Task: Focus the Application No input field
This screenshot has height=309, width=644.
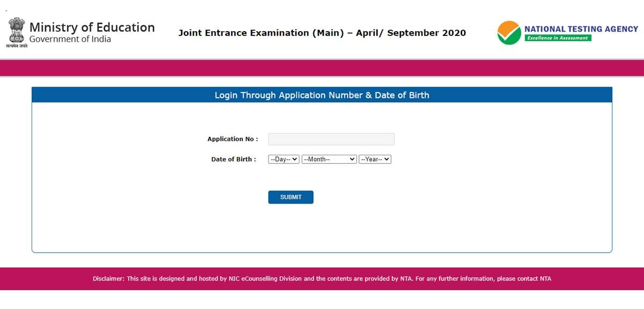Action: coord(331,139)
